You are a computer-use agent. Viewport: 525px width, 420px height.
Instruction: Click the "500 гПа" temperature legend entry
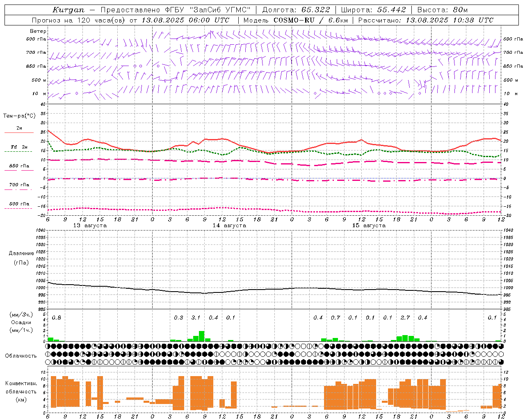coord(19,204)
